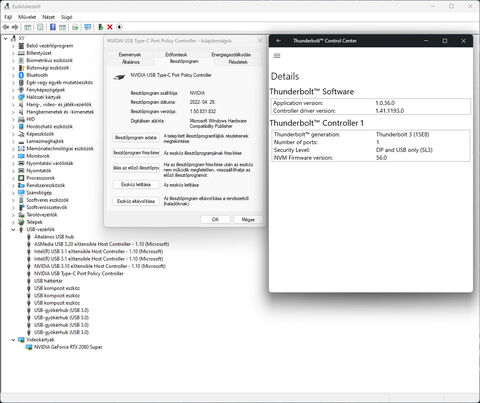Click the roll back to previous driver button

point(136,168)
